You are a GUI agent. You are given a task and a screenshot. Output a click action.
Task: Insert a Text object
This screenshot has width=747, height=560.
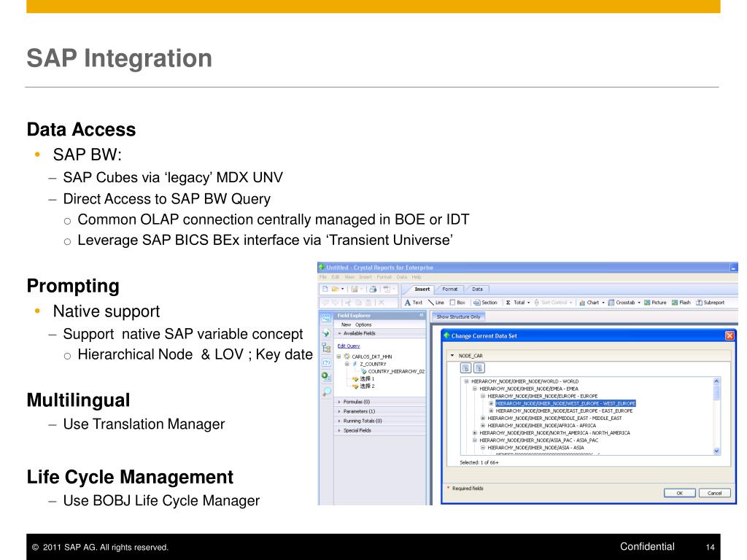(414, 303)
